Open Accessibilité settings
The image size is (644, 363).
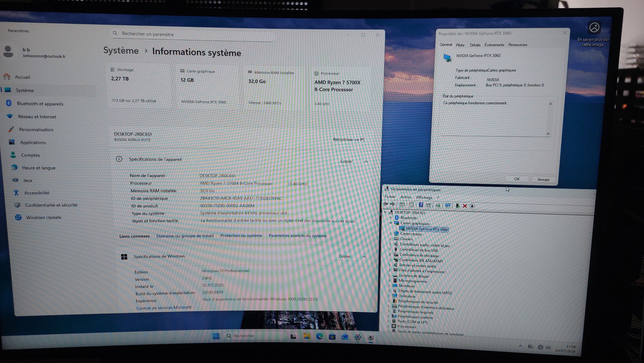pos(37,193)
